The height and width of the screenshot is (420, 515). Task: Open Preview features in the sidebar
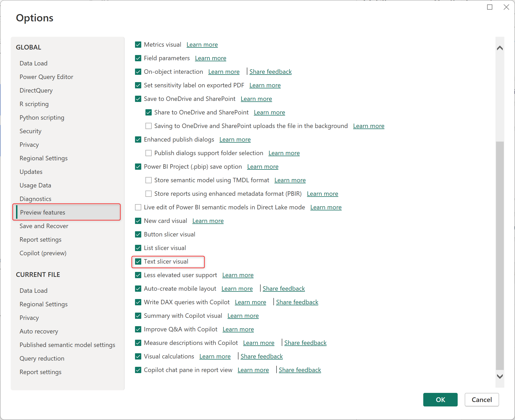pos(42,212)
